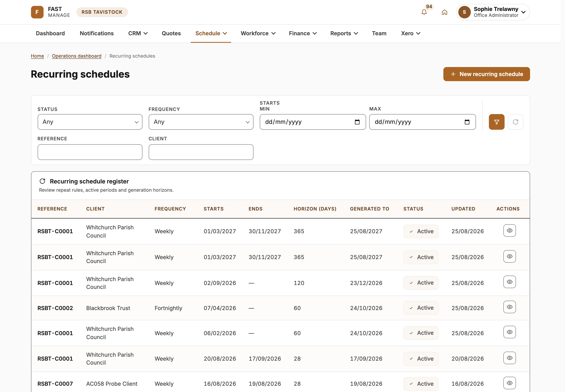Expand the CRM menu
Image resolution: width=565 pixels, height=392 pixels.
point(138,33)
